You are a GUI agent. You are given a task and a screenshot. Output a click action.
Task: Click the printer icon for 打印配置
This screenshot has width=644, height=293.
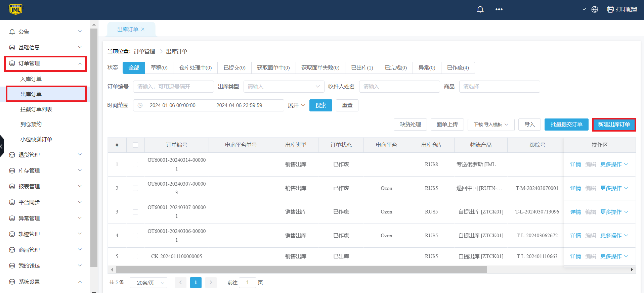click(x=610, y=9)
